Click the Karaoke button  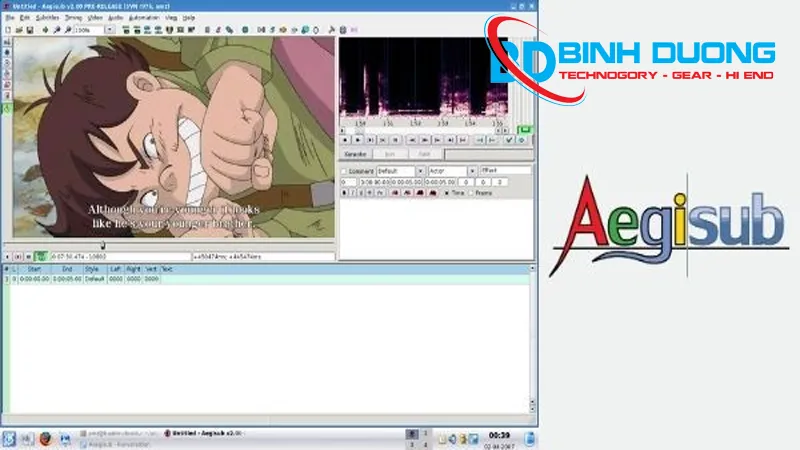point(355,154)
